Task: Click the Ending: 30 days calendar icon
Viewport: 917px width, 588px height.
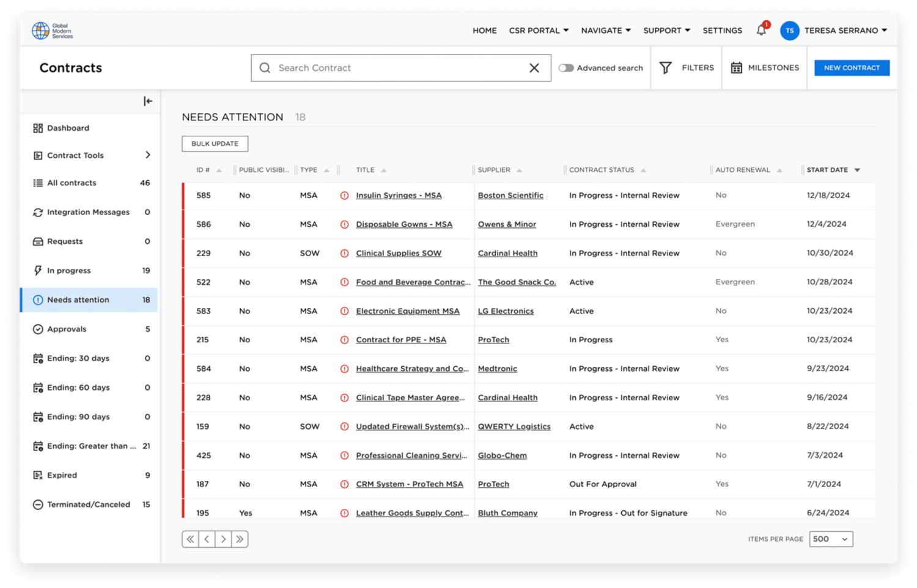Action: 38,358
